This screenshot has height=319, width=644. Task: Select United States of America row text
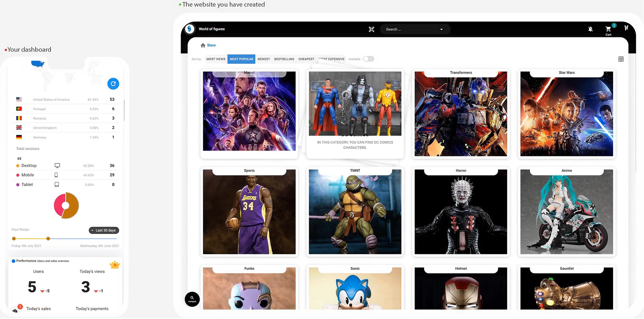point(51,99)
